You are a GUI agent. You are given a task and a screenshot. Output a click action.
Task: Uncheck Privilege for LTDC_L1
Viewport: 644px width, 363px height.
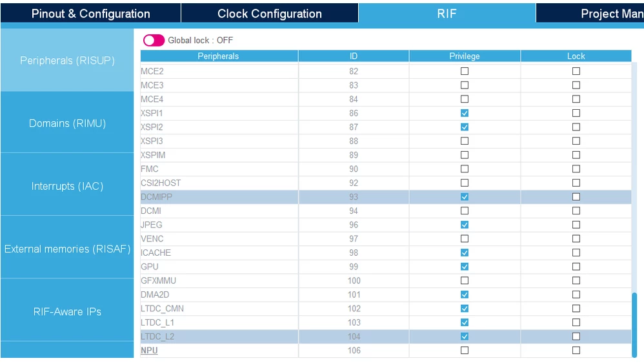point(465,322)
